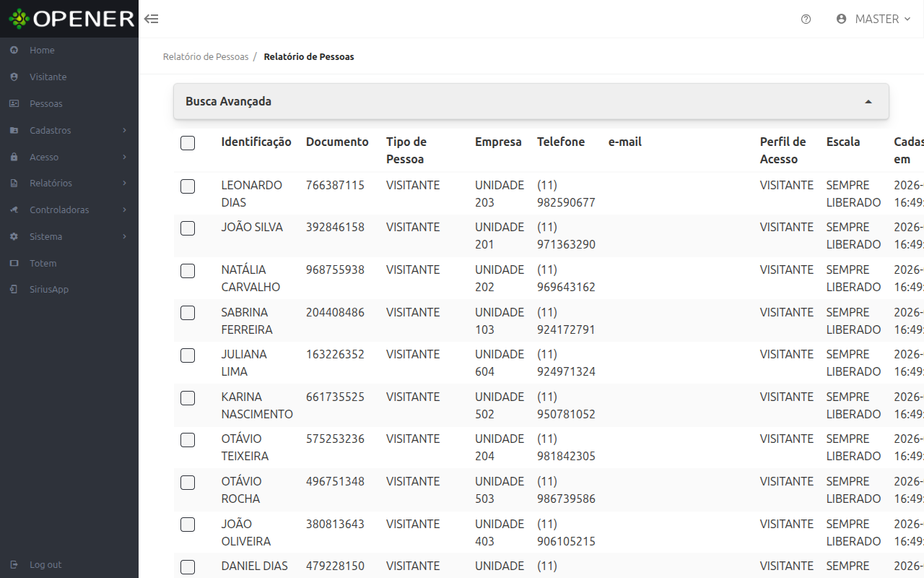Image resolution: width=924 pixels, height=578 pixels.
Task: Click the MASTER user avatar icon
Action: point(841,19)
